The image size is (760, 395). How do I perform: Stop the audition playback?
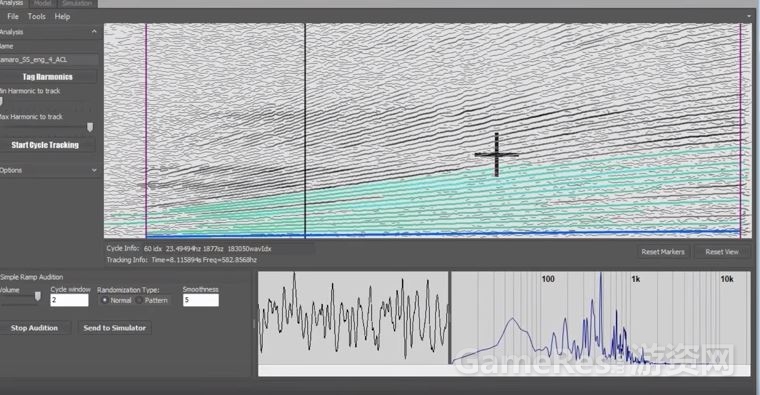coord(34,328)
